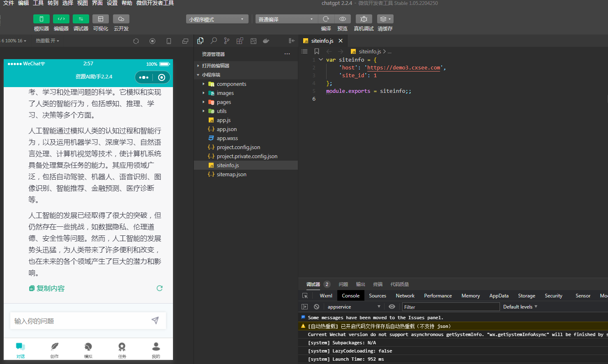The image size is (608, 364).
Task: Open the visualization (可视化) tool
Action: (x=101, y=19)
